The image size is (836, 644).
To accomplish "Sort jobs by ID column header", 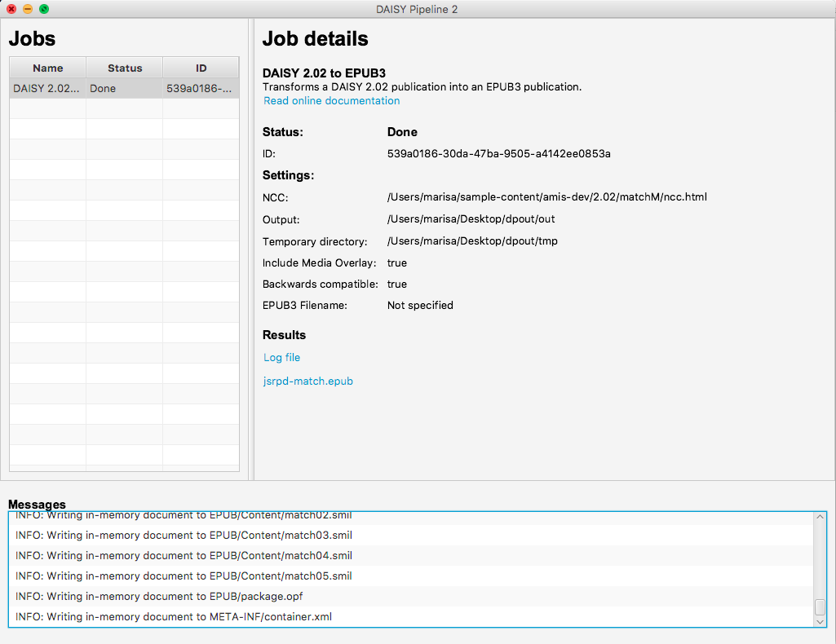I will click(x=201, y=68).
